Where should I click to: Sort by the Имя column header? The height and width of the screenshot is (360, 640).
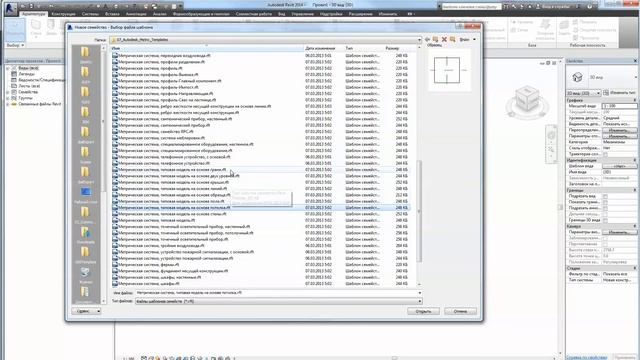tap(207, 48)
